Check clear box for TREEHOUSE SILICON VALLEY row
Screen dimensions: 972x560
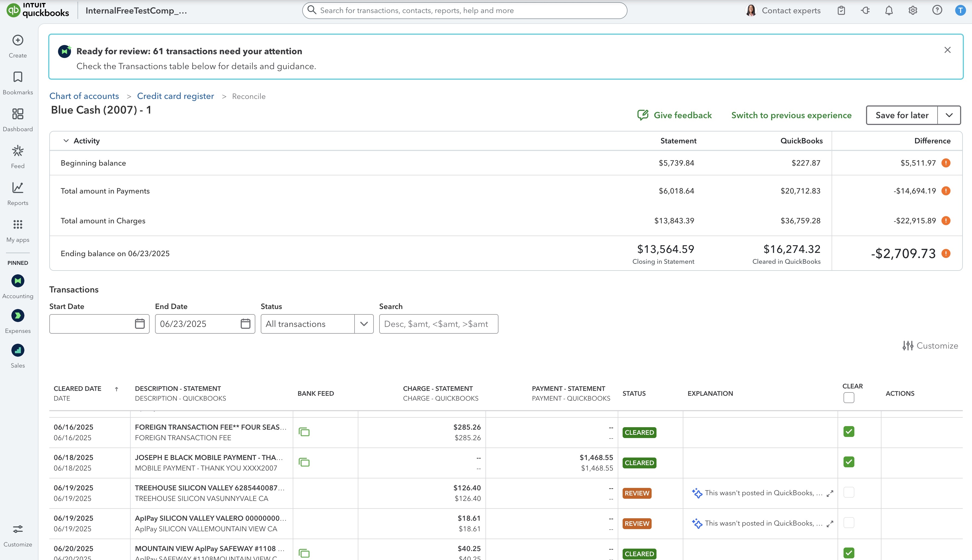coord(849,492)
